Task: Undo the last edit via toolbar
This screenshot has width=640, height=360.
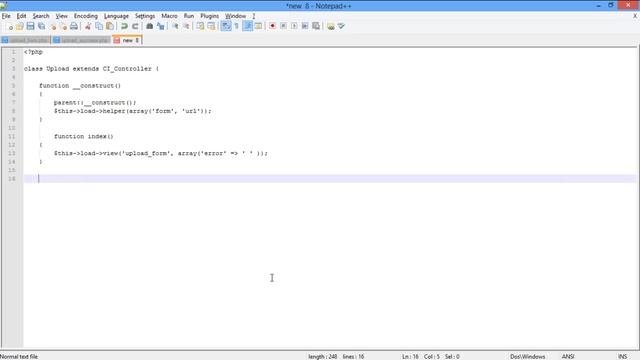Action: coord(124,26)
